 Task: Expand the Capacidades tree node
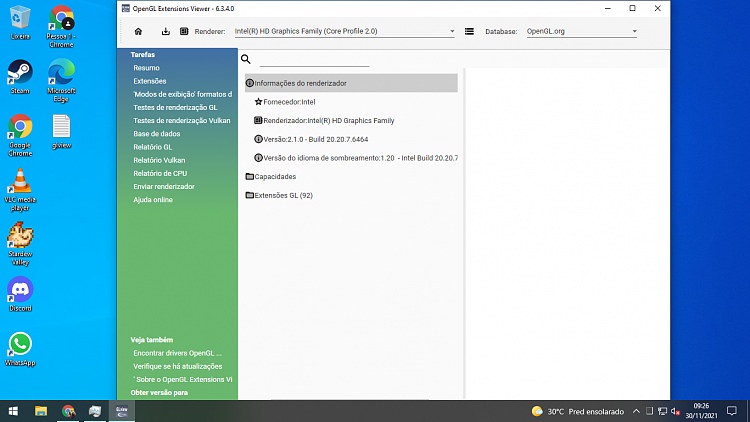(275, 177)
